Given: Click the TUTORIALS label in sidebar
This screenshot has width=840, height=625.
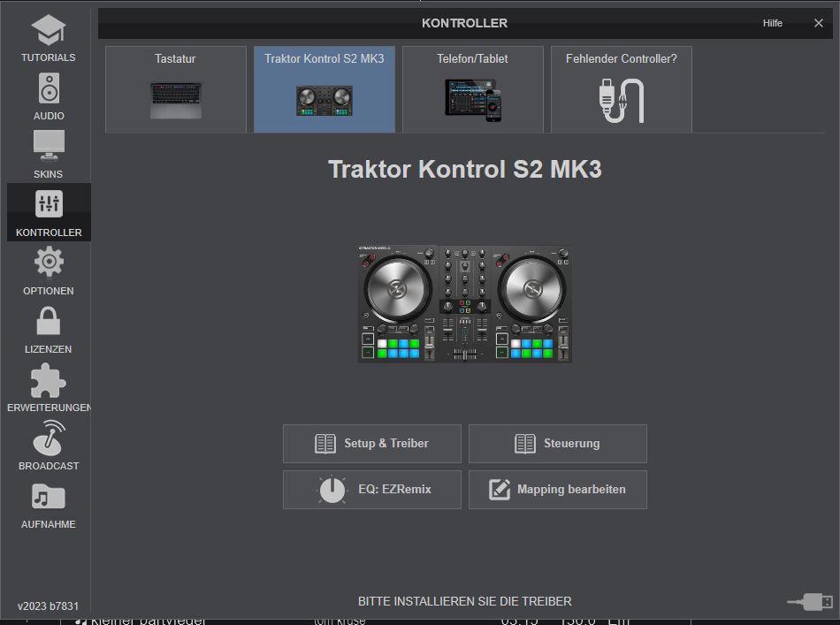Looking at the screenshot, I should 49,57.
